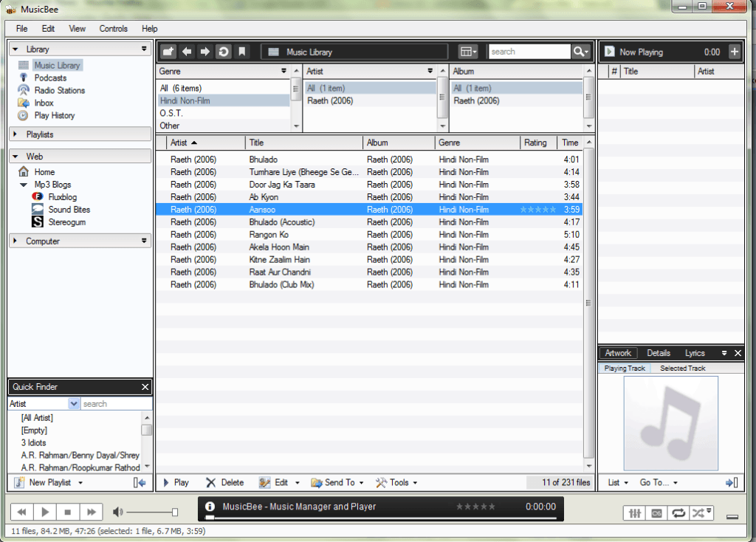This screenshot has height=542, width=756.
Task: Click the Play button in bottom toolbar
Action: (x=176, y=482)
